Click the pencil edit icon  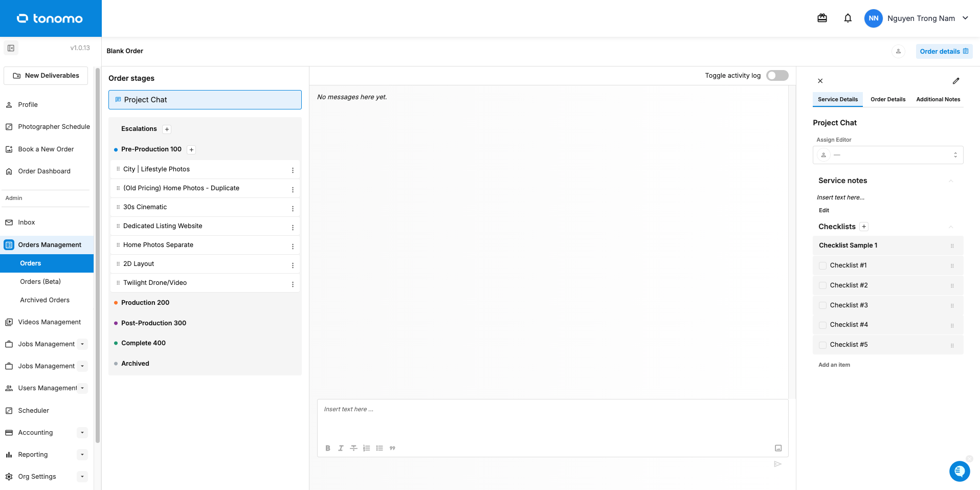point(956,81)
